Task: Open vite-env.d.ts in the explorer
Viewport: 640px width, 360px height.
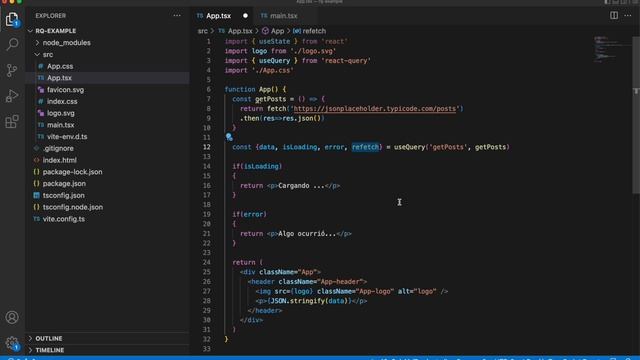Action: [x=67, y=137]
